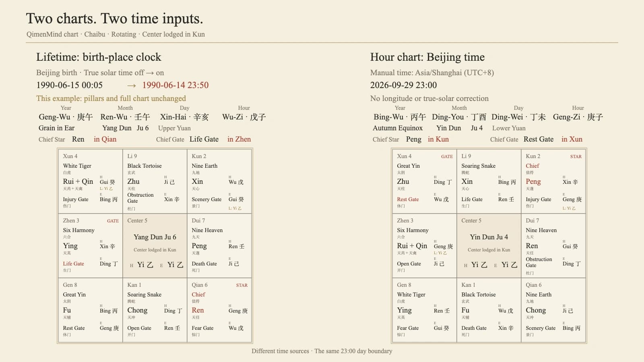
Task: Click "Manual time: Asia/Shanghai (UTC+8)"
Action: coord(432,73)
